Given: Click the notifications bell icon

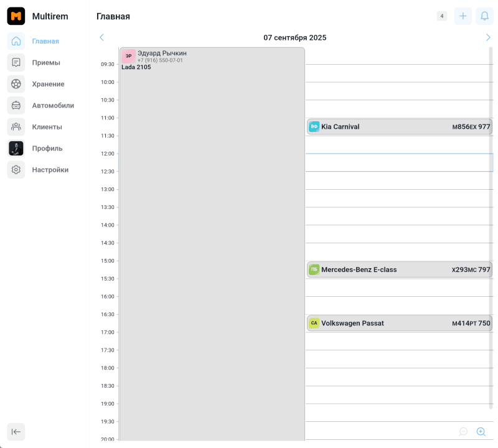Looking at the screenshot, I should tap(484, 16).
